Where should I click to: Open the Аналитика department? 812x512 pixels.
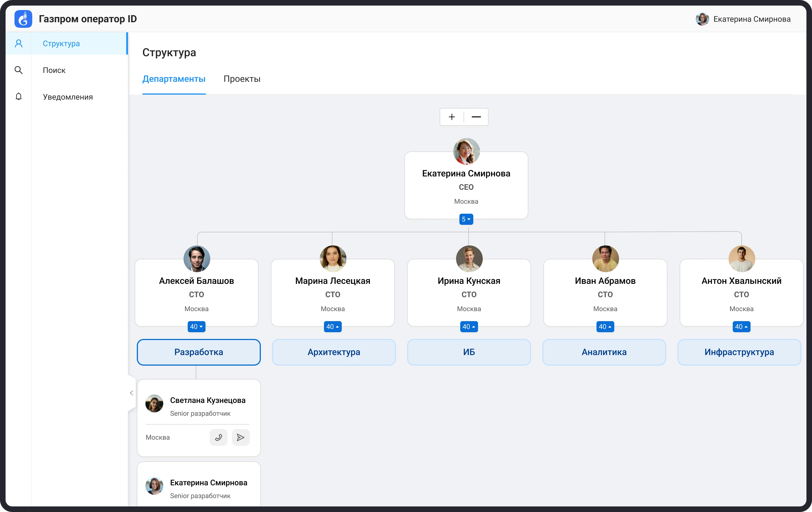pos(604,352)
